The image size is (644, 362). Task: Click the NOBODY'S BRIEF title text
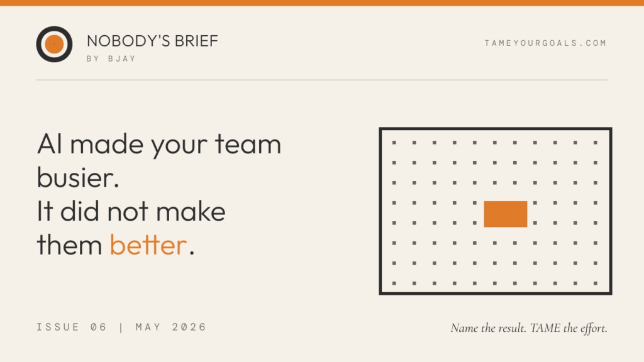pos(152,41)
